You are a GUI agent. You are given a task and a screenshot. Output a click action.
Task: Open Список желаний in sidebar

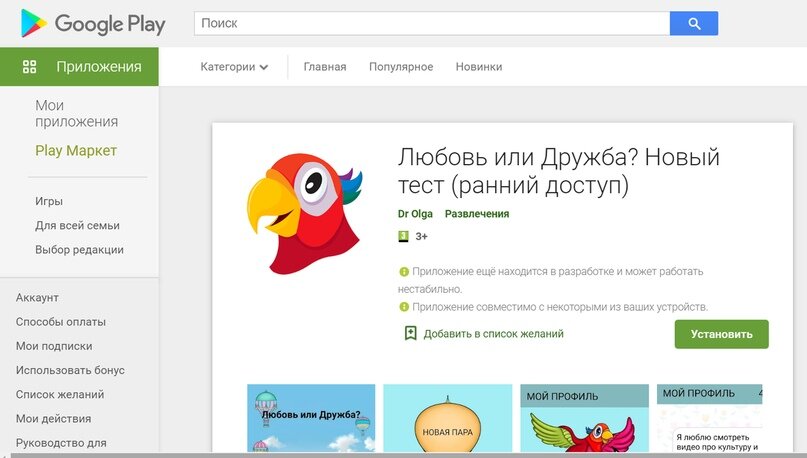click(x=60, y=394)
